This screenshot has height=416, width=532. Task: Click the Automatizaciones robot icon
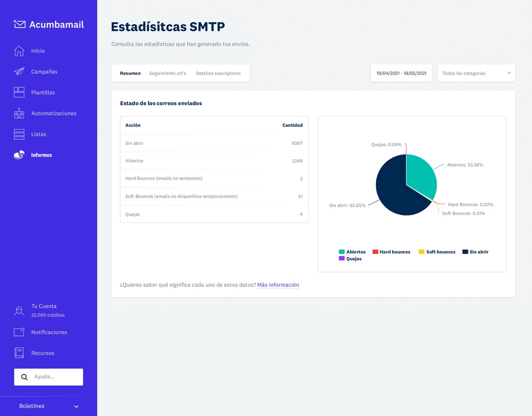(19, 113)
